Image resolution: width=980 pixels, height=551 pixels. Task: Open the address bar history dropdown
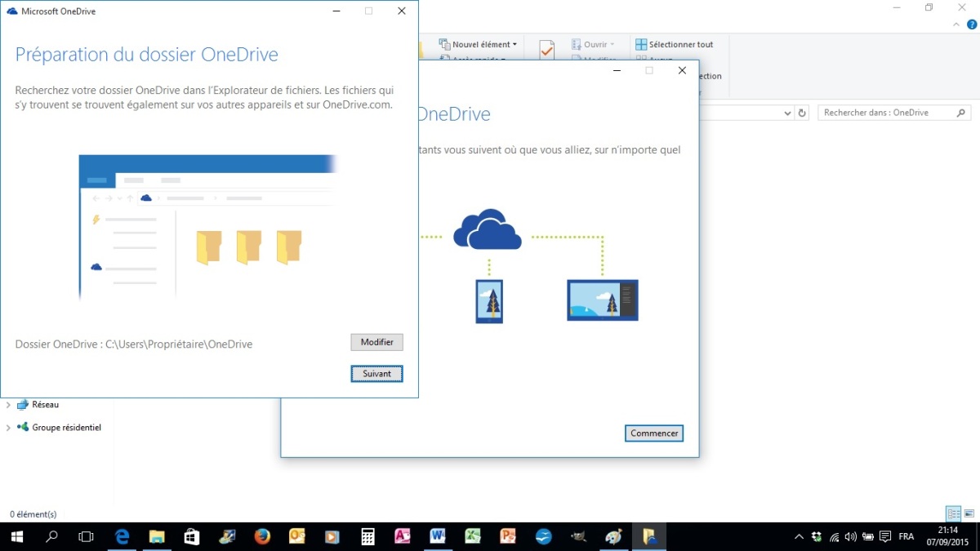tap(787, 113)
